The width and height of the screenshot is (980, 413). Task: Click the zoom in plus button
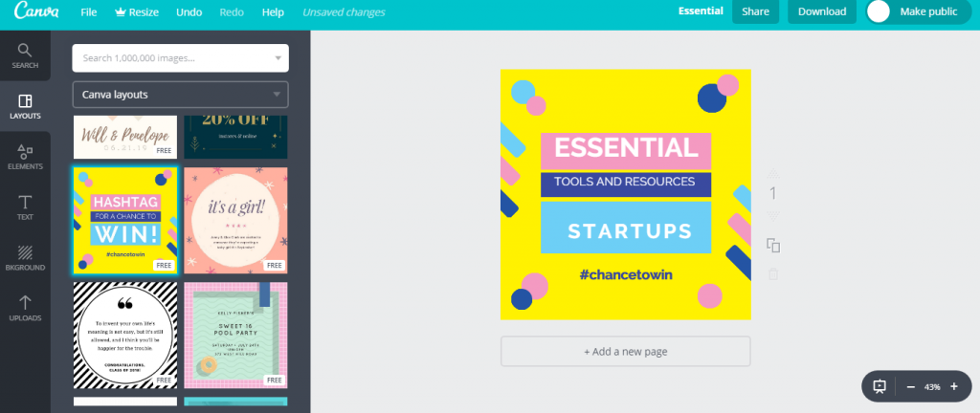pos(954,387)
